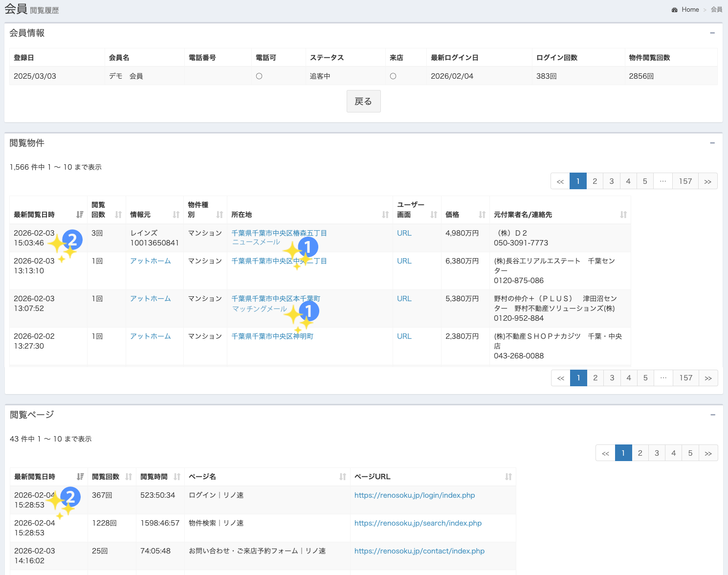Viewport: 728px width, 575px height.
Task: Click previous << above the 閲覧物件 table
Action: point(560,181)
